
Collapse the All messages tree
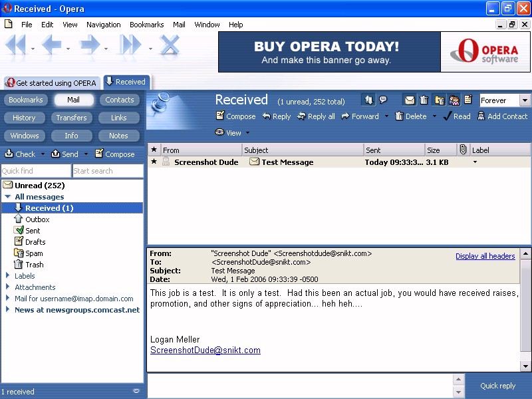click(8, 197)
